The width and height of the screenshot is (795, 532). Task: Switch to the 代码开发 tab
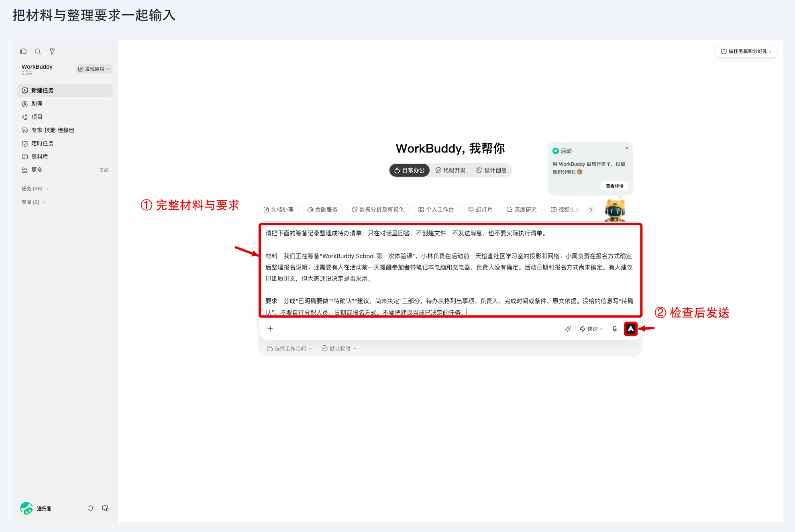(x=450, y=170)
